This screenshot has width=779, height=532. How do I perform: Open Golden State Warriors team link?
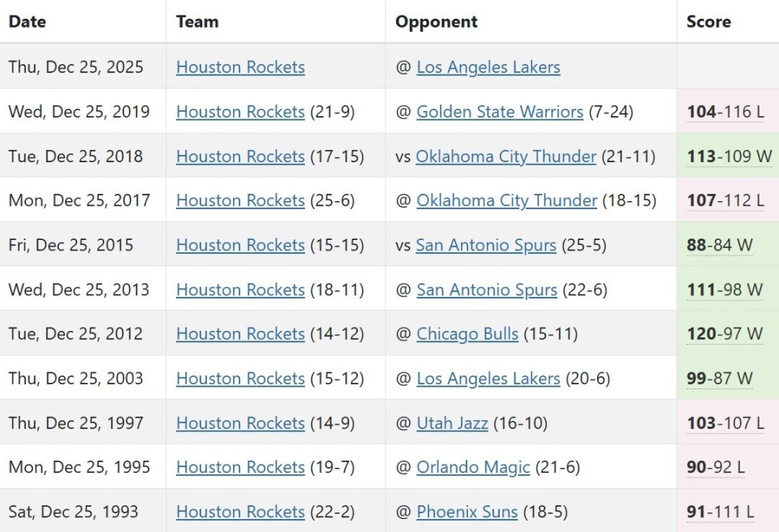(499, 112)
